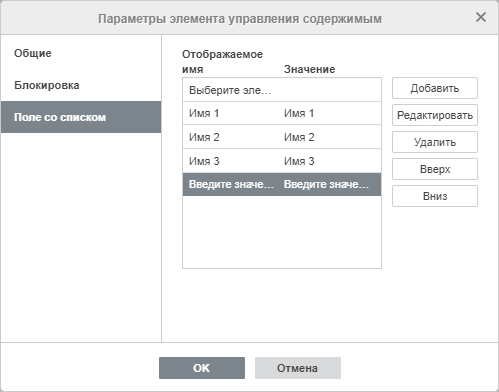
Task: Click the Добавить button
Action: pos(435,88)
